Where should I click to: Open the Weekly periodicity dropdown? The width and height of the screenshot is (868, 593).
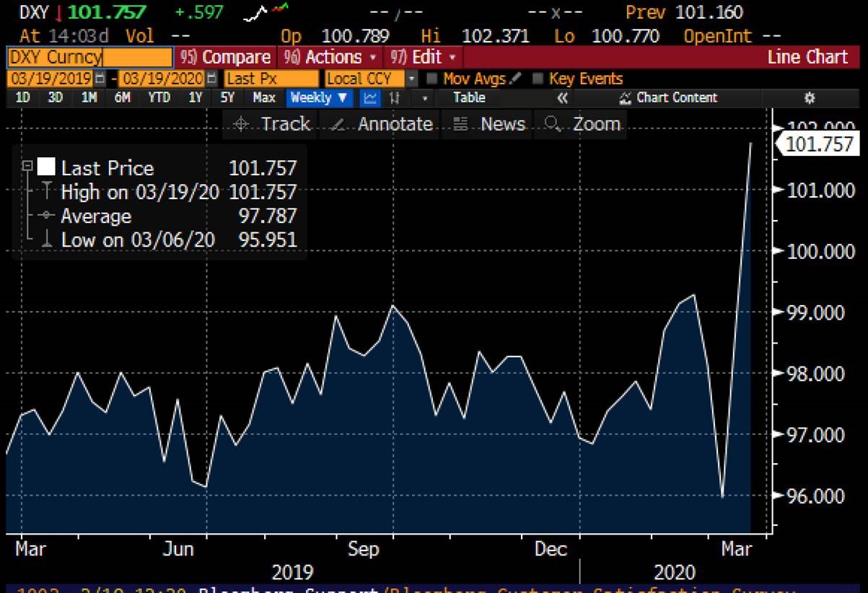point(318,98)
